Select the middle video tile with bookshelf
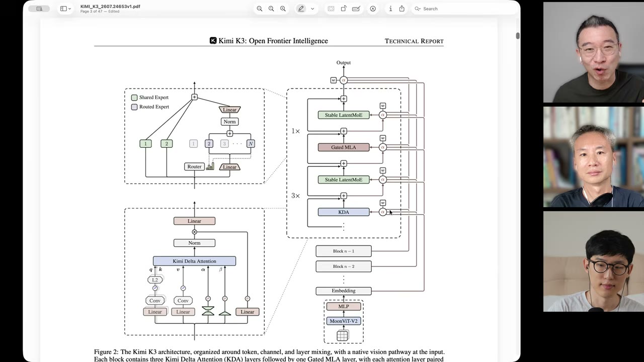The height and width of the screenshot is (362, 644). 594,157
